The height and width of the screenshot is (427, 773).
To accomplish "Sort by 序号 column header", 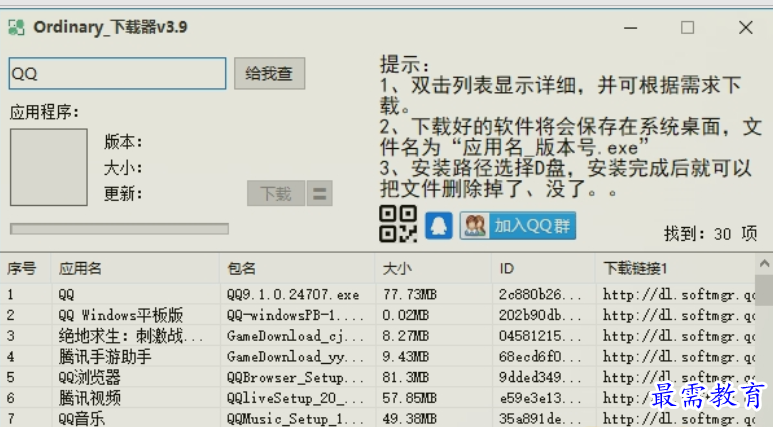I will click(x=26, y=269).
